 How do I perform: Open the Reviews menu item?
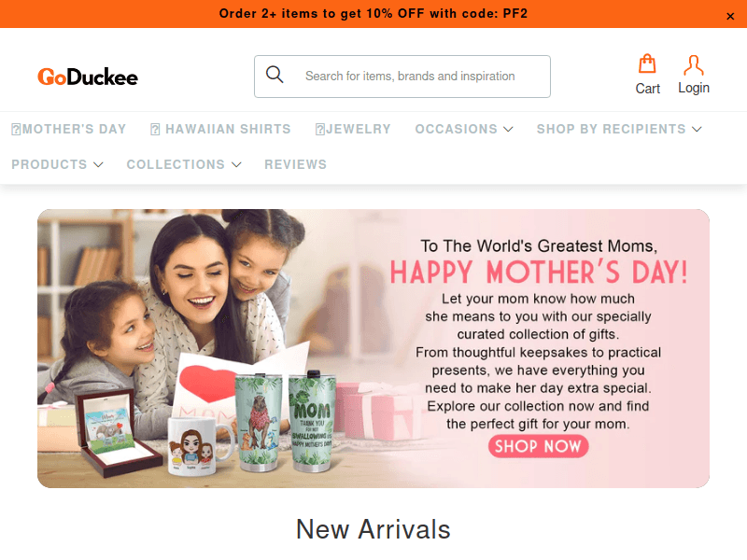(x=295, y=164)
